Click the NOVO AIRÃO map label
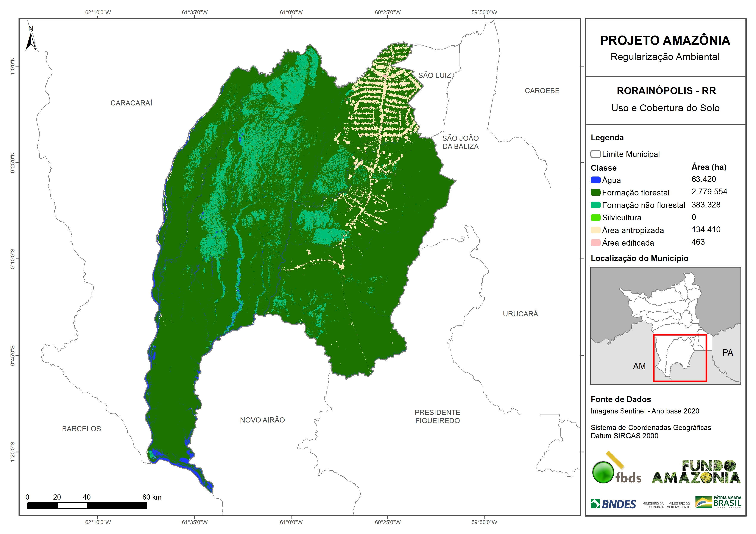 tap(262, 420)
